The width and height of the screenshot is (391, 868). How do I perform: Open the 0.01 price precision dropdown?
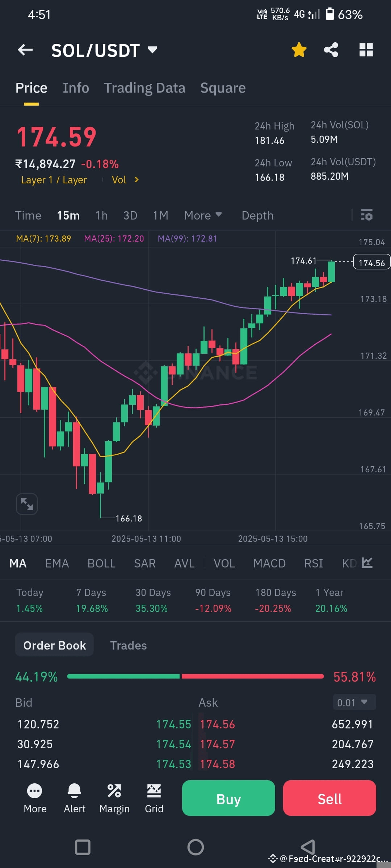pos(354,702)
